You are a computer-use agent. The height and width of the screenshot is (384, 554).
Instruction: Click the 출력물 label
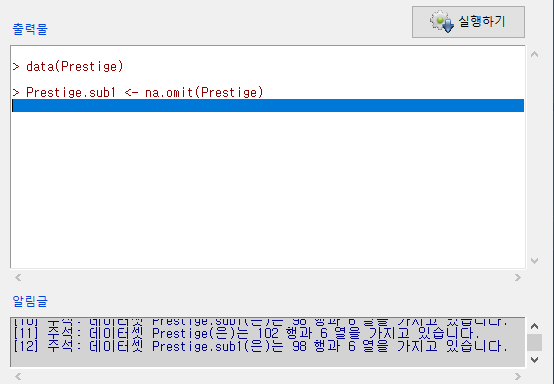[x=30, y=29]
